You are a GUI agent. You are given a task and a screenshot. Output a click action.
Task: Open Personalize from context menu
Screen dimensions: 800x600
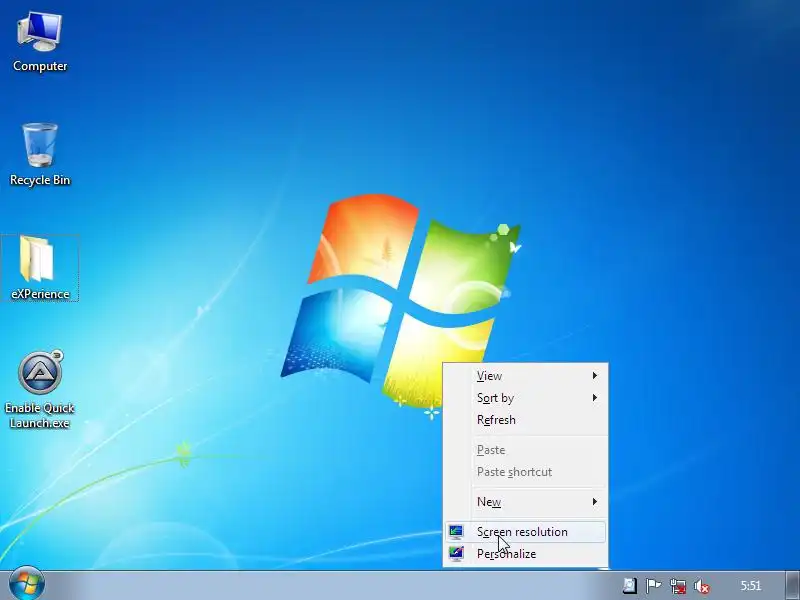(526, 554)
